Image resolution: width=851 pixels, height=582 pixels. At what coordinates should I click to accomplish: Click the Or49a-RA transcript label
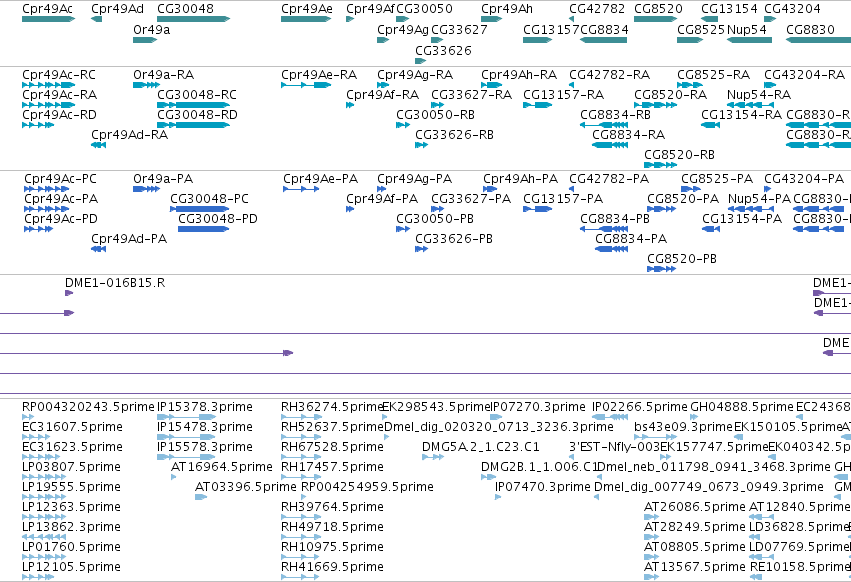[x=163, y=74]
